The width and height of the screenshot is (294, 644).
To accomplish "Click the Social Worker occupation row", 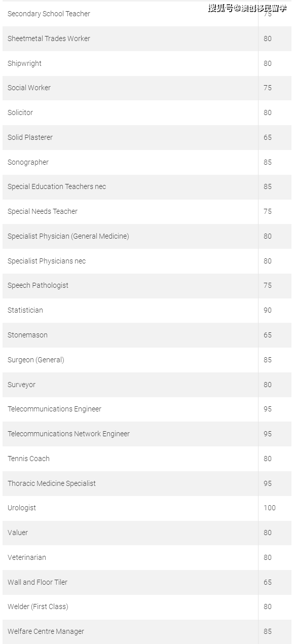I will 147,88.
